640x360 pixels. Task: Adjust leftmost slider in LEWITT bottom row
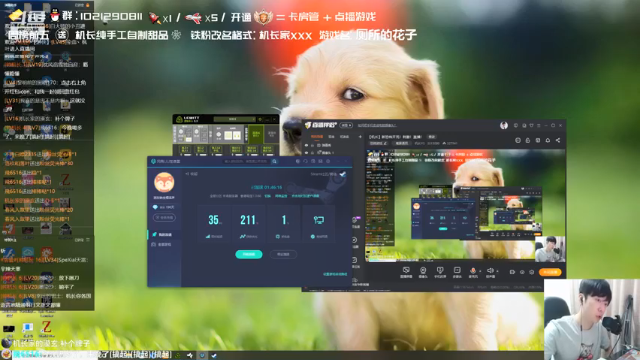point(187,155)
